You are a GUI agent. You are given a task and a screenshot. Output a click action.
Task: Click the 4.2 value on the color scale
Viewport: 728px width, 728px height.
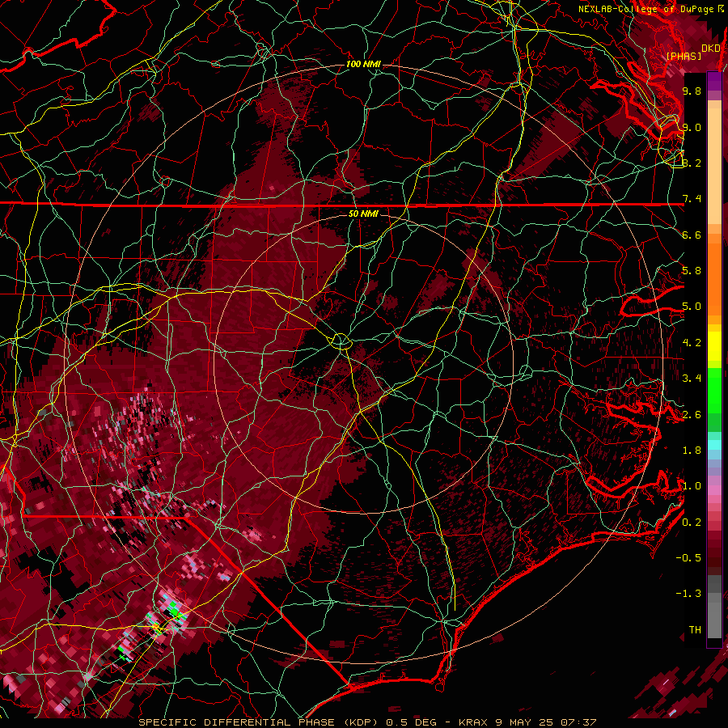point(692,343)
